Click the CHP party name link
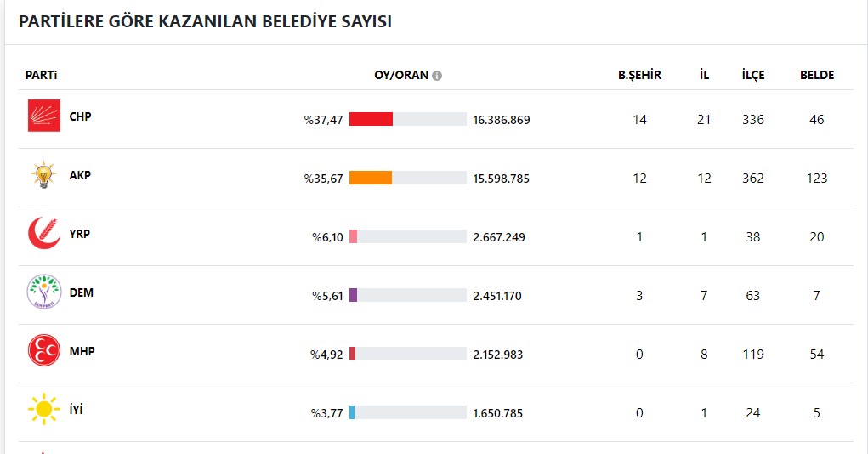 (x=80, y=116)
